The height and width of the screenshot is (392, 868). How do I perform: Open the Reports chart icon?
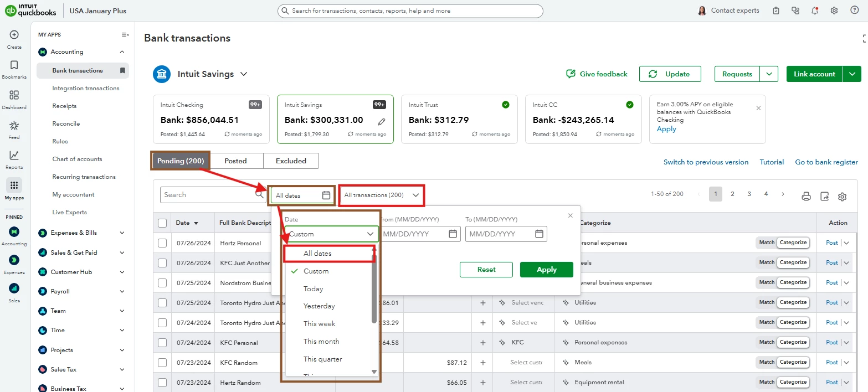pyautogui.click(x=14, y=155)
